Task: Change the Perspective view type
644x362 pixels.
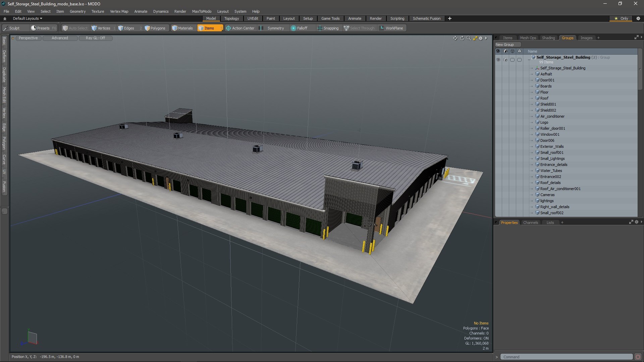Action: coord(28,38)
